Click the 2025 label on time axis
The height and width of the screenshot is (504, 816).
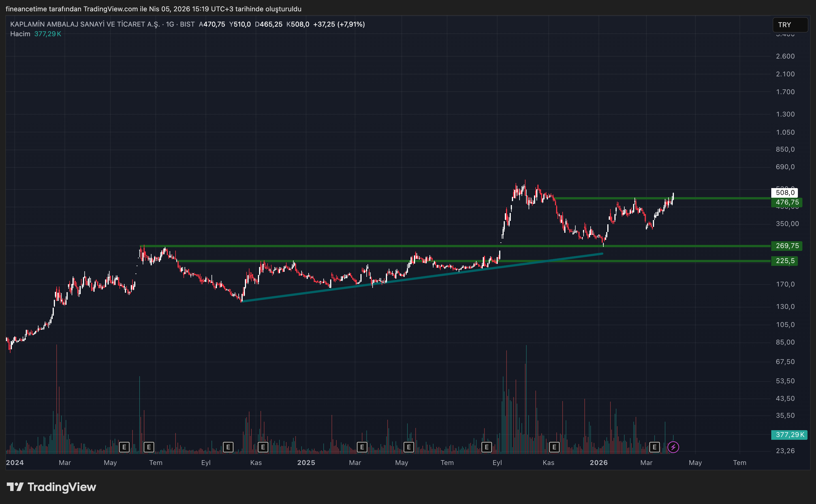click(x=306, y=463)
